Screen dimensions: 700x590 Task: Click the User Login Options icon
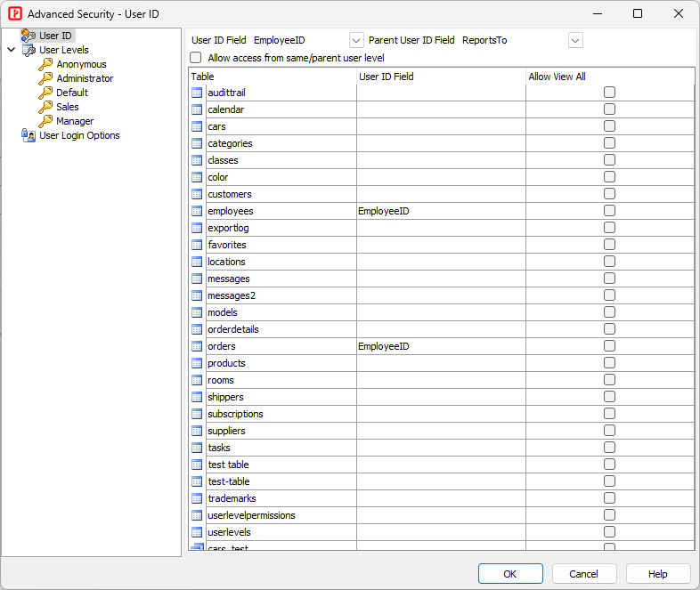(28, 135)
